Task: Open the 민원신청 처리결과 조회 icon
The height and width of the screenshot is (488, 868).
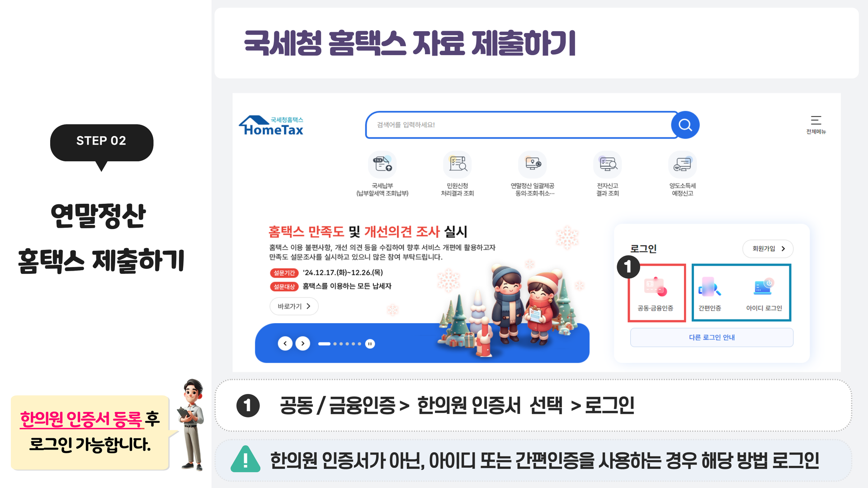Action: click(x=457, y=174)
